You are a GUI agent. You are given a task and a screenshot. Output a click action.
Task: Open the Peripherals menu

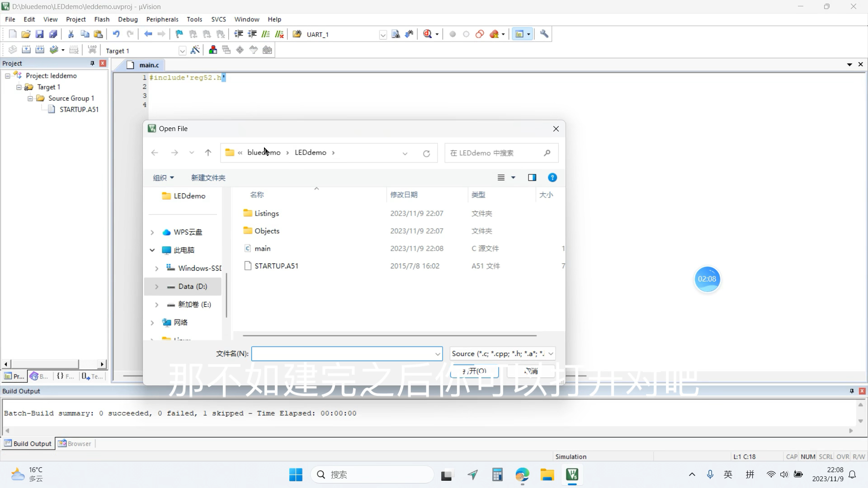(162, 19)
